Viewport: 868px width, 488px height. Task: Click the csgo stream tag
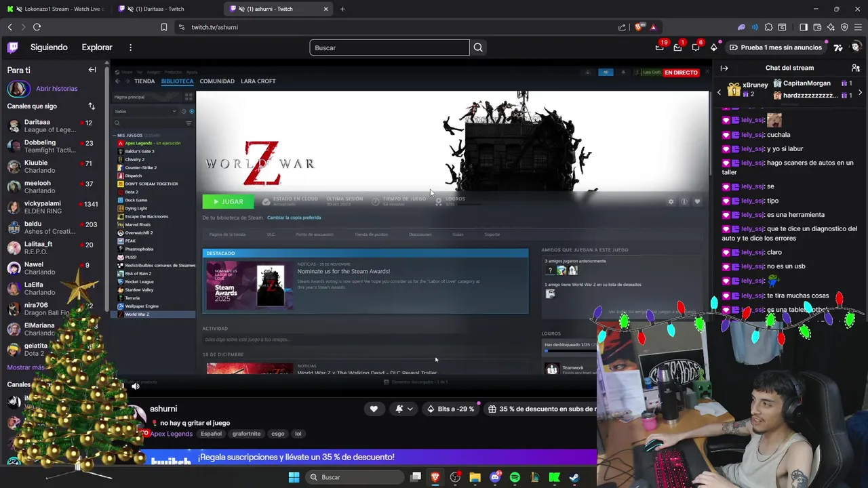tap(278, 434)
